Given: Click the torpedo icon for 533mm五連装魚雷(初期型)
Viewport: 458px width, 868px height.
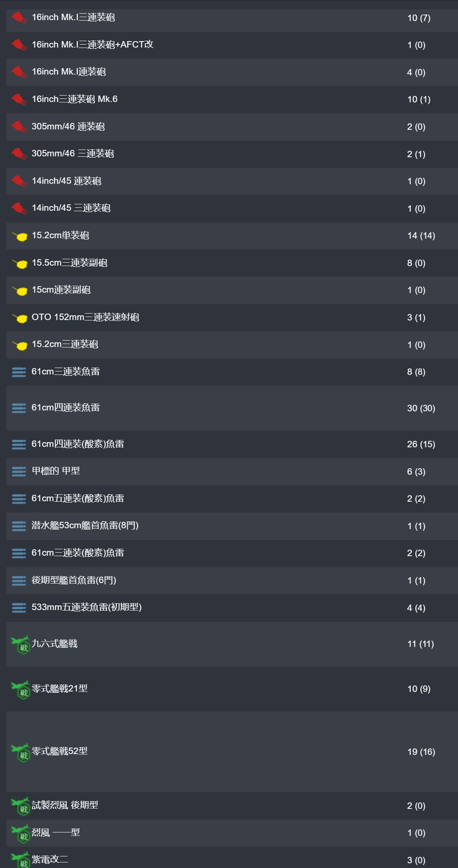Looking at the screenshot, I should pos(19,608).
